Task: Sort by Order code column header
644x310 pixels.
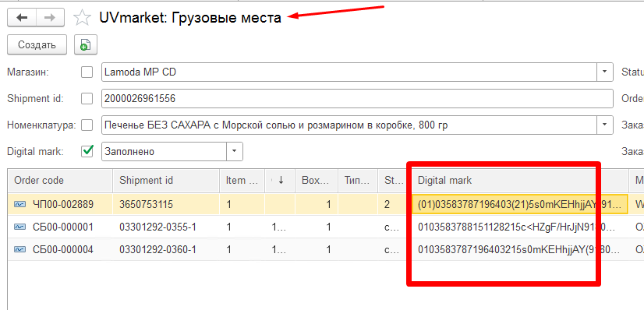Action: point(60,181)
